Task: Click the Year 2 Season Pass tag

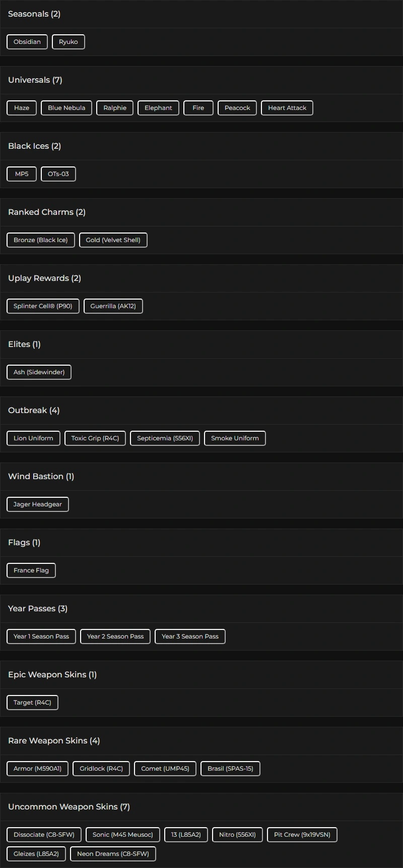Action: pyautogui.click(x=115, y=636)
